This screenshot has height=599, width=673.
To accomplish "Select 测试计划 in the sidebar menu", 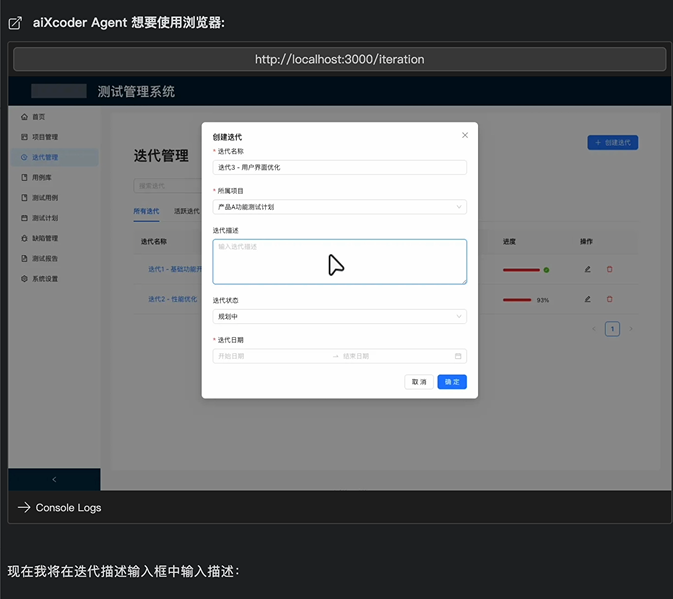I will 44,218.
